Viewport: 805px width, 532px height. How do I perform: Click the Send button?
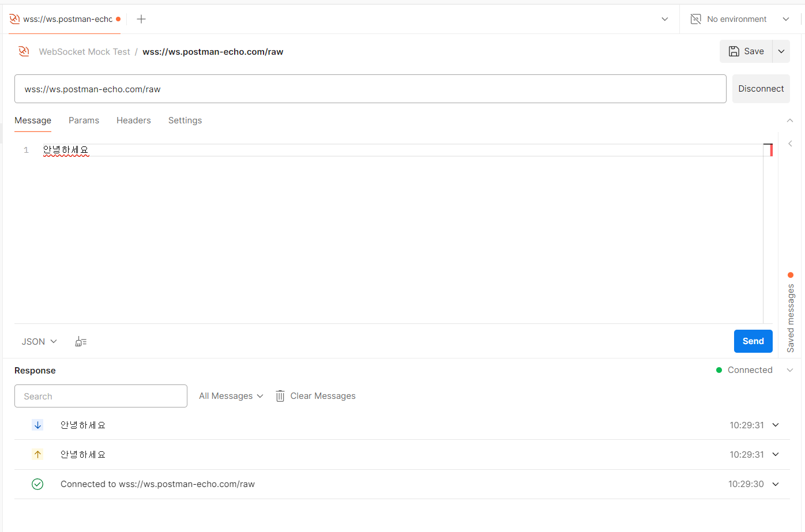click(x=753, y=341)
